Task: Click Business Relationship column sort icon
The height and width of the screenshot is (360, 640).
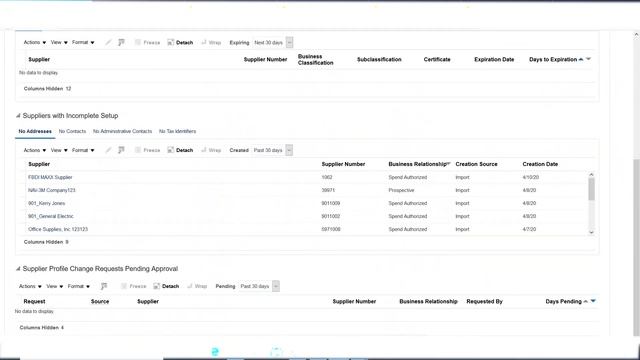Action: click(x=449, y=164)
